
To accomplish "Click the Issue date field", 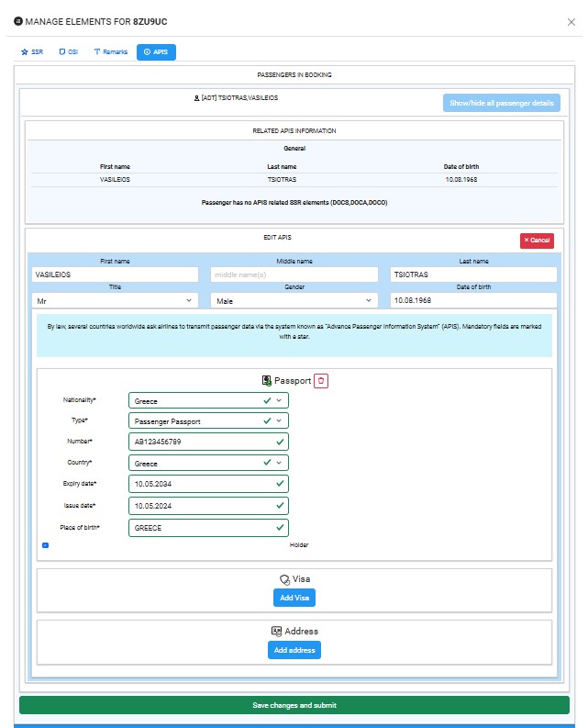I will click(x=208, y=506).
